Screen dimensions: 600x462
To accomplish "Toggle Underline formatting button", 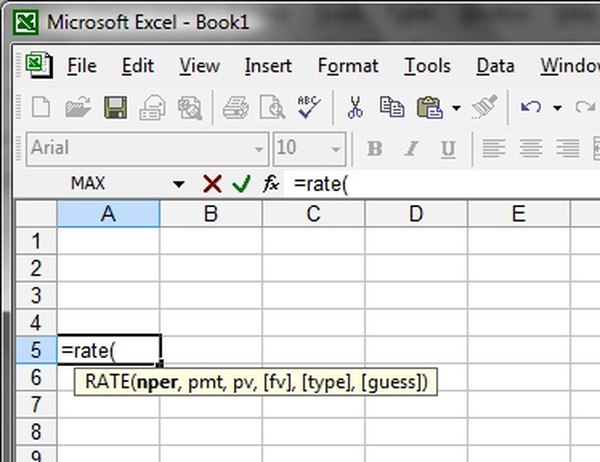I will click(x=448, y=149).
